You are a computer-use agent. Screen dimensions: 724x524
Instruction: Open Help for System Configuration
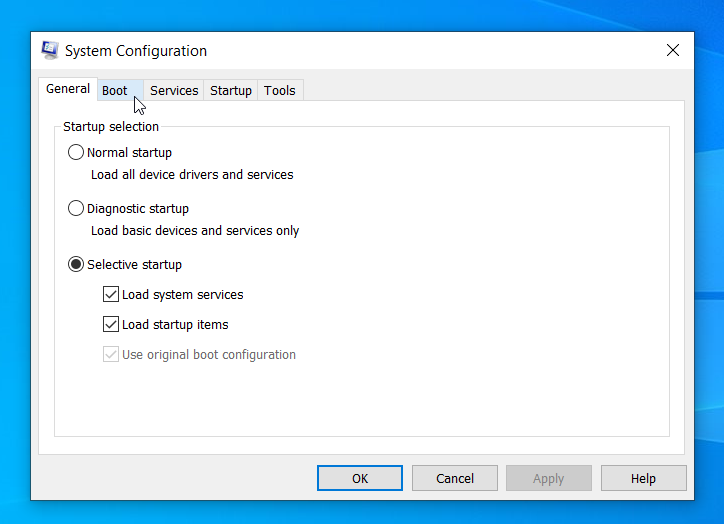click(643, 478)
